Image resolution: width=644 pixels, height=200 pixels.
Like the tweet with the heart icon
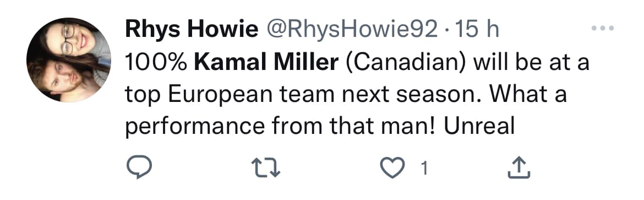pos(392,168)
